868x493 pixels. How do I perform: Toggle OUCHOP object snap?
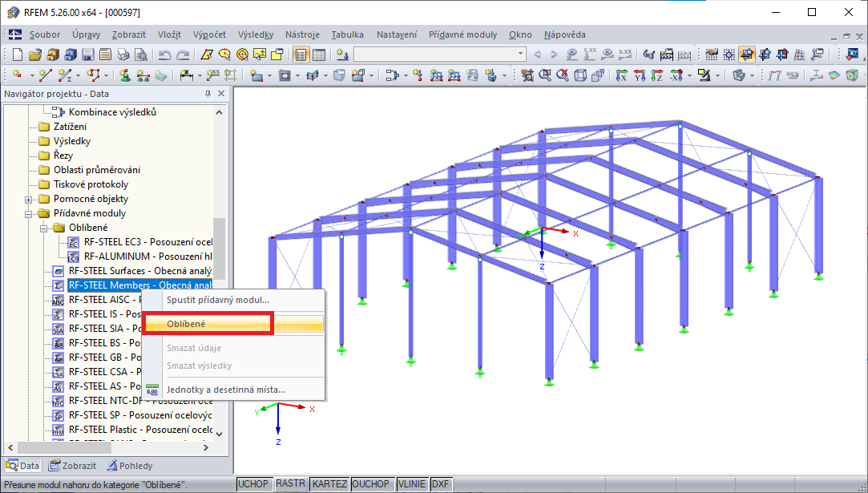coord(373,484)
